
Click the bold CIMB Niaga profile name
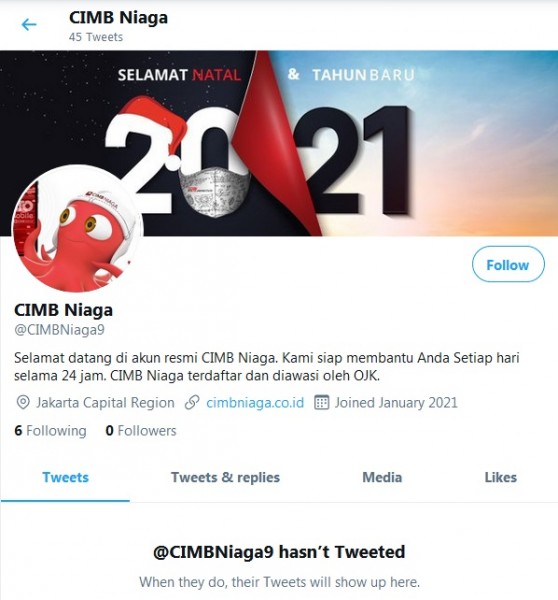pyautogui.click(x=64, y=310)
